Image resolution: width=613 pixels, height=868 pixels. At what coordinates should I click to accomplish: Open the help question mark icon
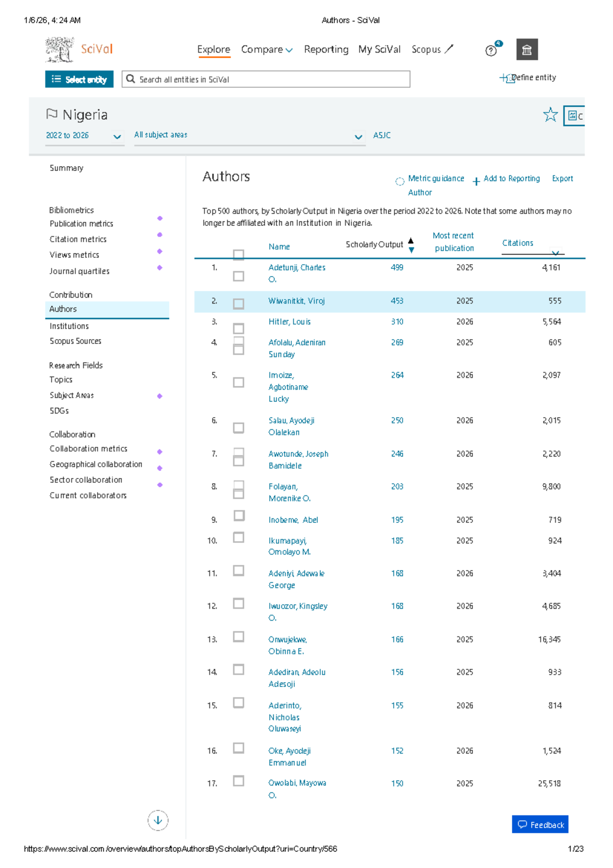coord(491,51)
